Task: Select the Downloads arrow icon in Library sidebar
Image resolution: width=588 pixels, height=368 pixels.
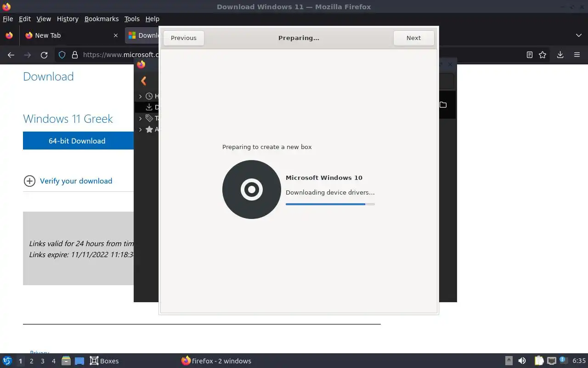Action: pyautogui.click(x=149, y=107)
